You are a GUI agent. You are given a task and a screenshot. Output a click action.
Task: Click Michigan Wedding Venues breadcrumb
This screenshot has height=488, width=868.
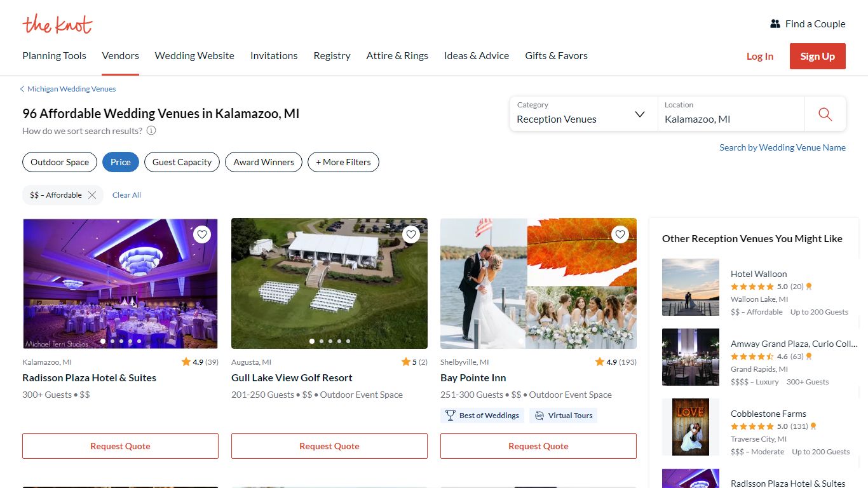tap(71, 89)
